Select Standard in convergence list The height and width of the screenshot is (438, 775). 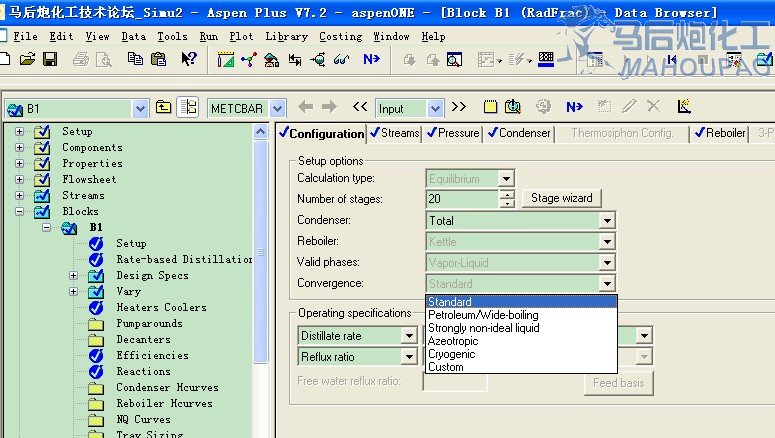pos(521,302)
